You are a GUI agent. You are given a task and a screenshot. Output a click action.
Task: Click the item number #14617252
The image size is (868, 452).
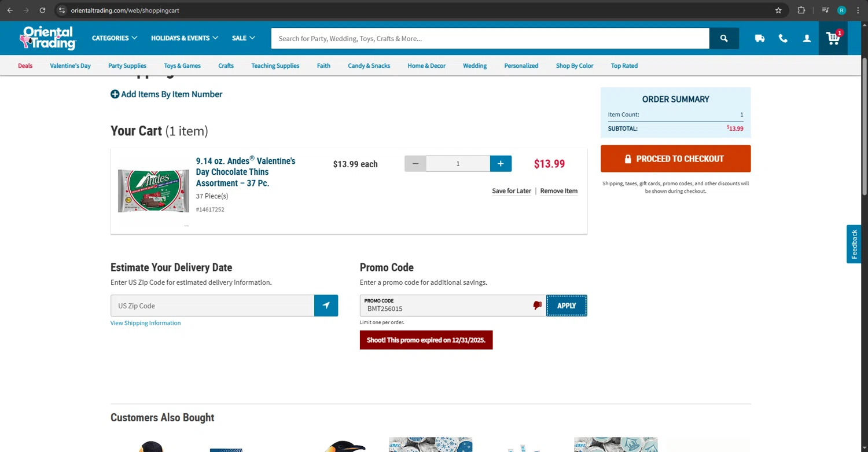coord(210,210)
